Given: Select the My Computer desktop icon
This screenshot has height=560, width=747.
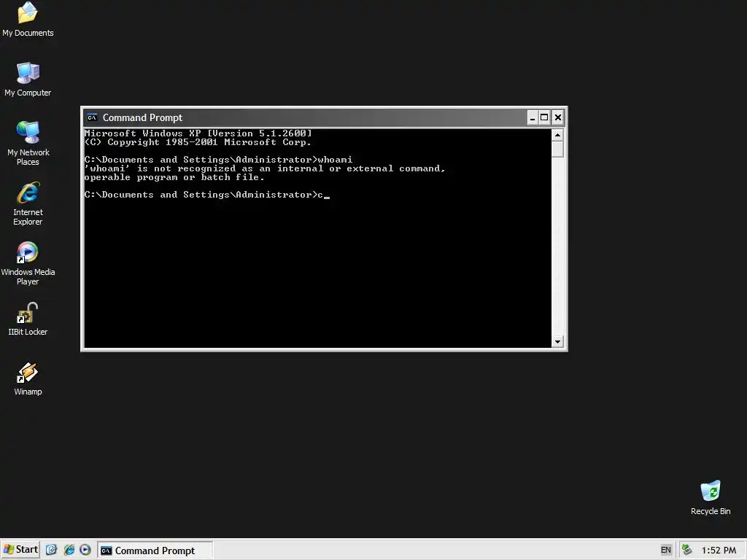Looking at the screenshot, I should [x=28, y=79].
